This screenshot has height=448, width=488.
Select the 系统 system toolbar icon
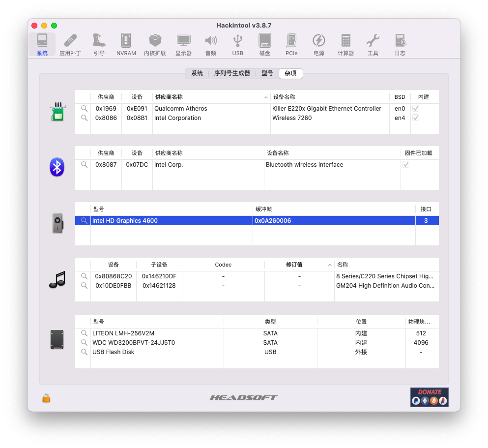pos(42,45)
